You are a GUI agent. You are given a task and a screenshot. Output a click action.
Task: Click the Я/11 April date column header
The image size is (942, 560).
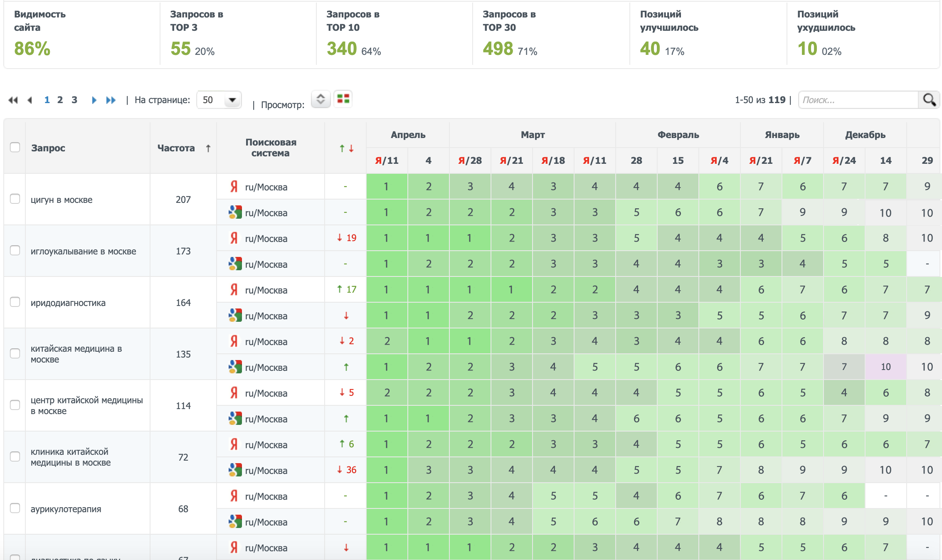pos(387,160)
